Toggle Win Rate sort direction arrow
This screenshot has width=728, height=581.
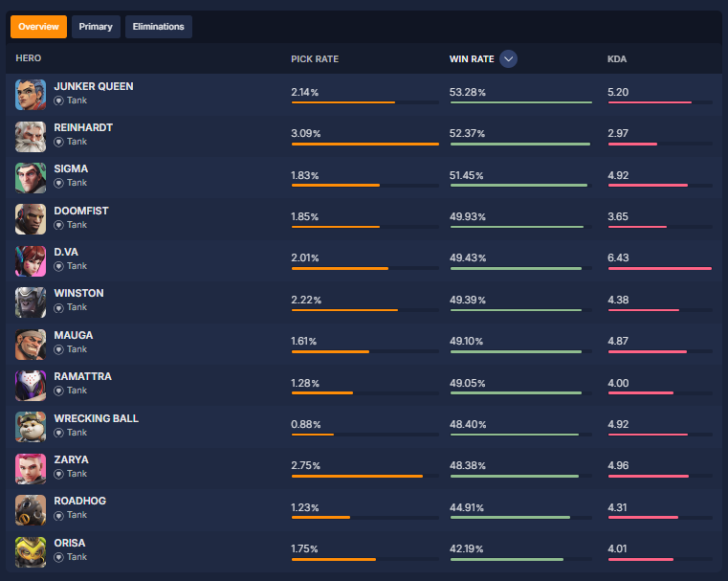[x=509, y=59]
